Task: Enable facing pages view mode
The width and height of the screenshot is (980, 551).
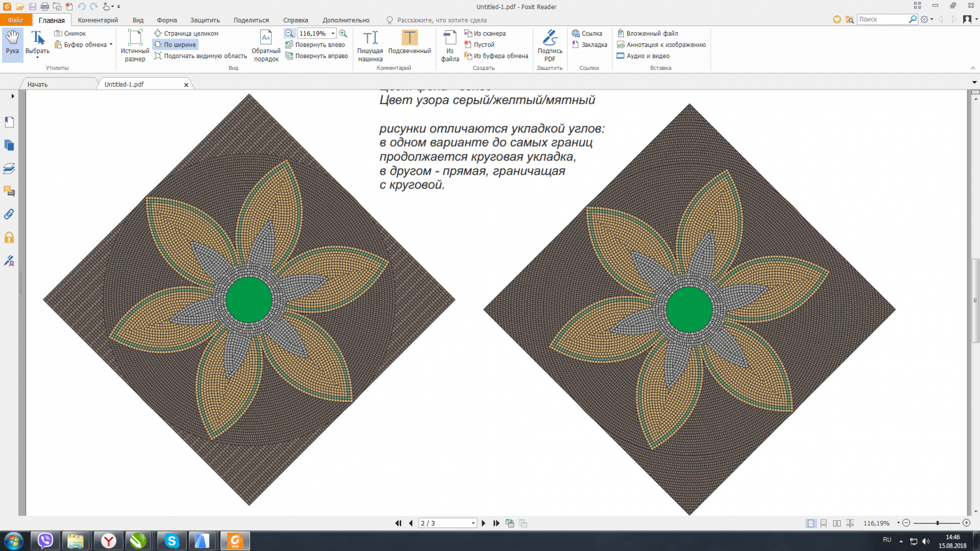Action: coord(837,524)
